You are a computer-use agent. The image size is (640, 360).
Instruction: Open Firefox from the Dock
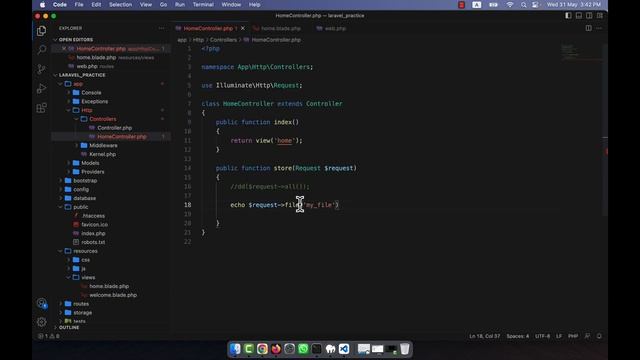pos(276,349)
